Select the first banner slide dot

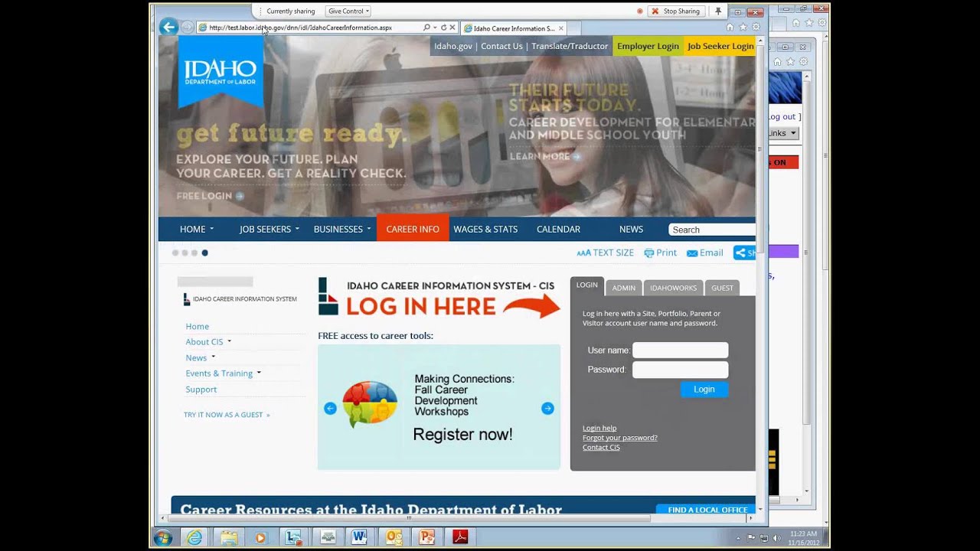tap(175, 253)
